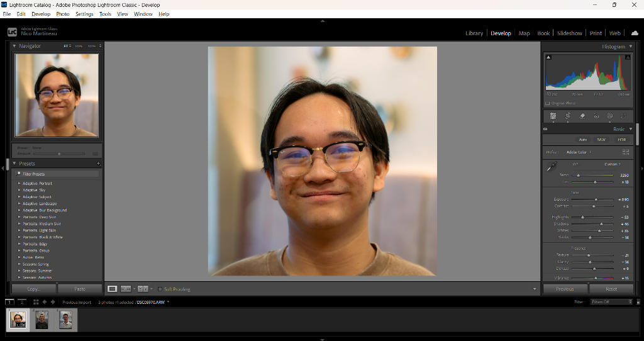This screenshot has width=644, height=341.
Task: Collapse the Histogram panel
Action: (x=631, y=47)
